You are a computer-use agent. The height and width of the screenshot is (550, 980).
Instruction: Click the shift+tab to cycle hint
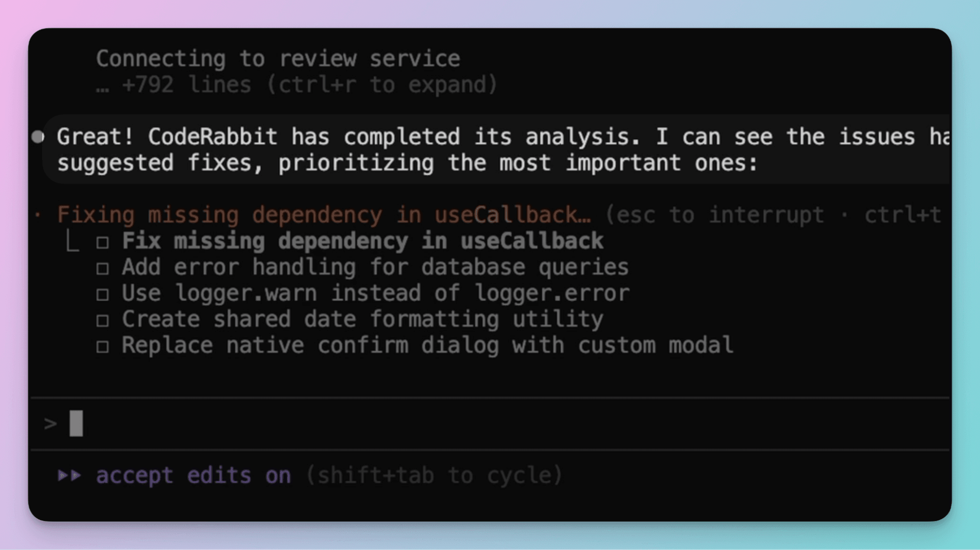[434, 475]
